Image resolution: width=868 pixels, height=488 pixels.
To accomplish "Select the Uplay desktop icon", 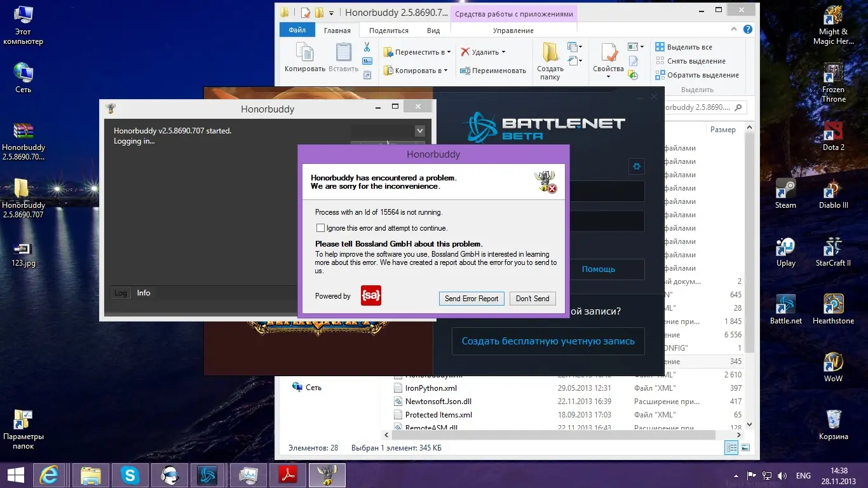I will pyautogui.click(x=785, y=252).
